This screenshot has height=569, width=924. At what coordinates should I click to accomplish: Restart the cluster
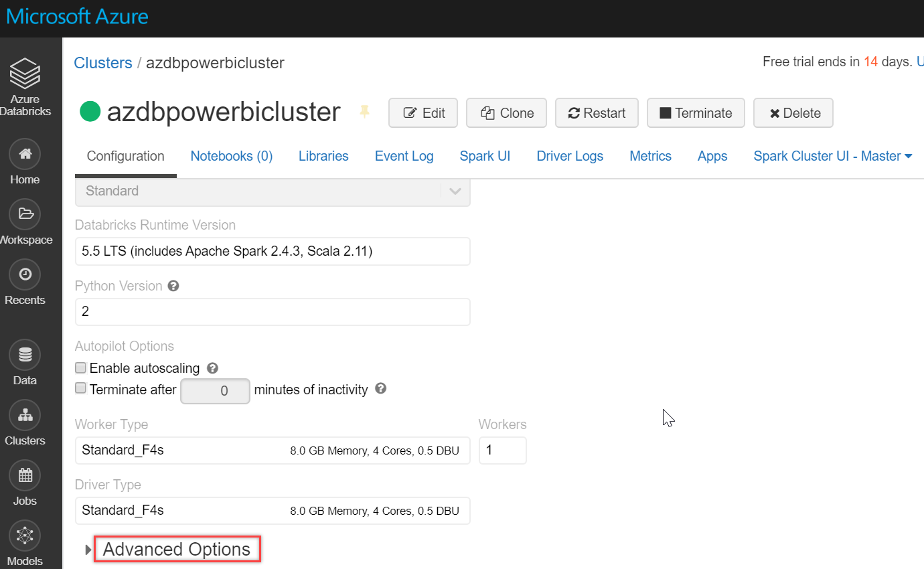597,113
